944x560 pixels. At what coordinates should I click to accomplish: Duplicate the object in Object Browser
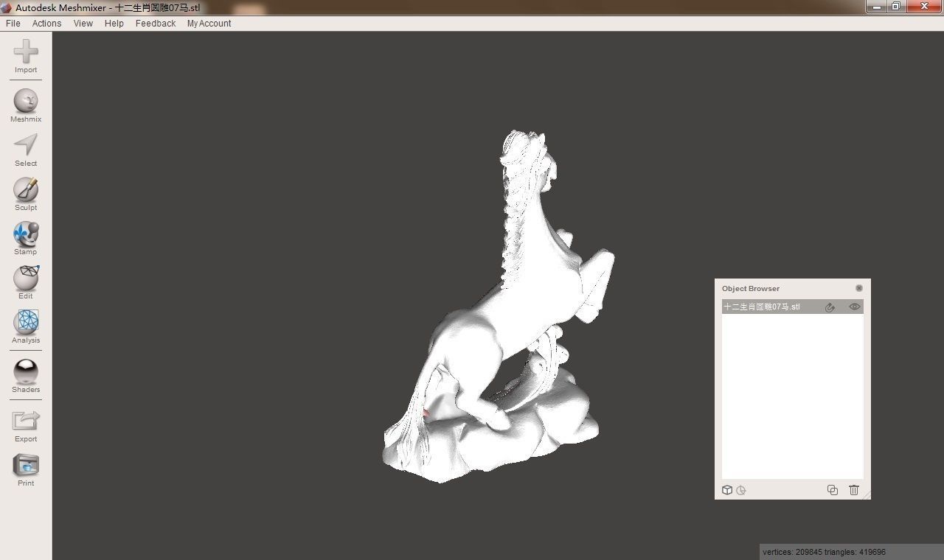(833, 490)
